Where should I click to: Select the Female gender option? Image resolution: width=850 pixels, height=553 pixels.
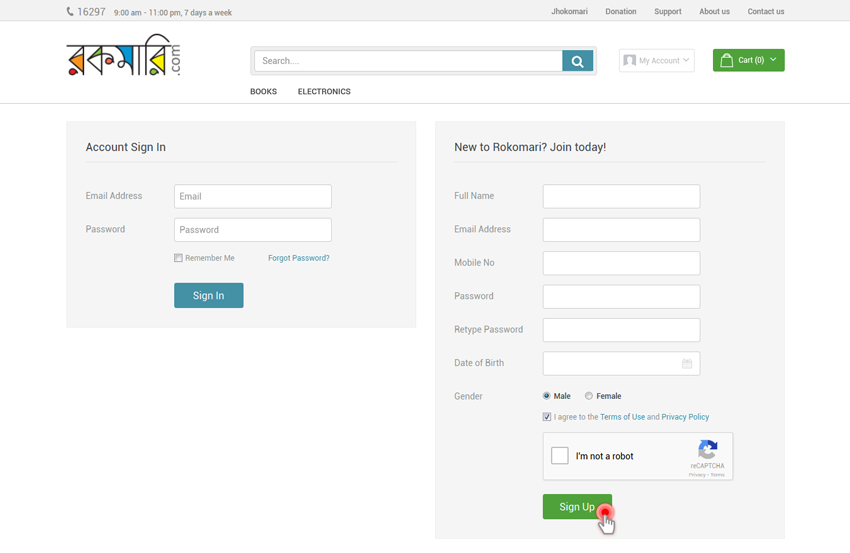coord(589,396)
